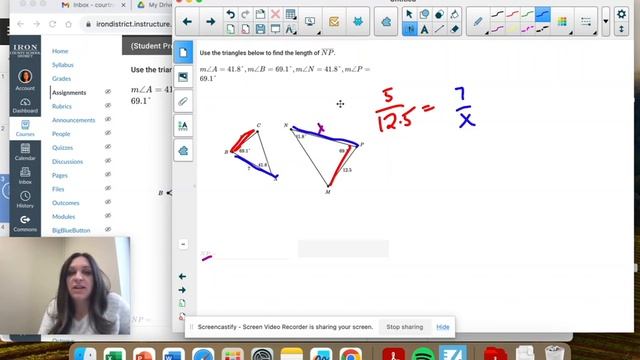Screen dimensions: 640x360
Task: Select the text tool letter A
Action: [x=424, y=29]
